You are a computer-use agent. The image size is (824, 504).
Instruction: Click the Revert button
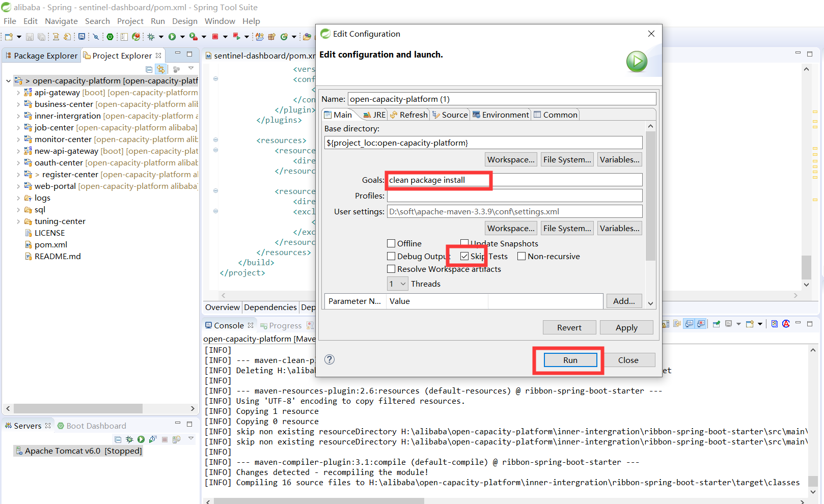[x=569, y=327]
